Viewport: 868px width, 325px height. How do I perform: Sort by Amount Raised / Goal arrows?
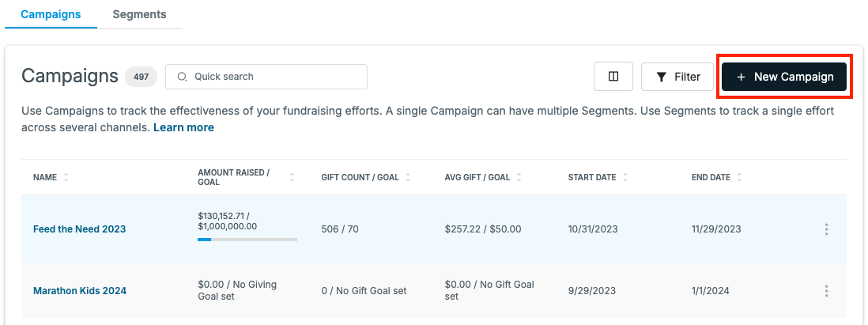292,177
